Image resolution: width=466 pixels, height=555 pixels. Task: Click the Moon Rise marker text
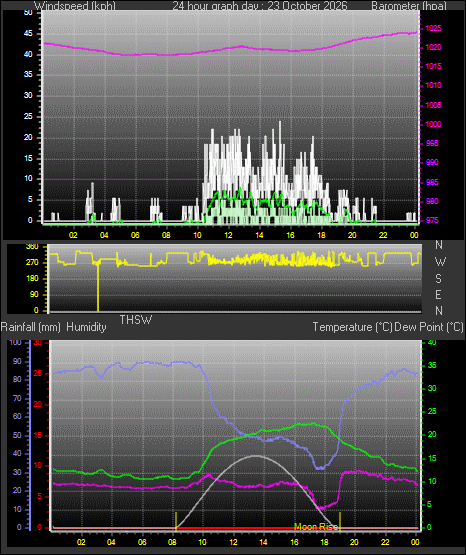click(316, 527)
